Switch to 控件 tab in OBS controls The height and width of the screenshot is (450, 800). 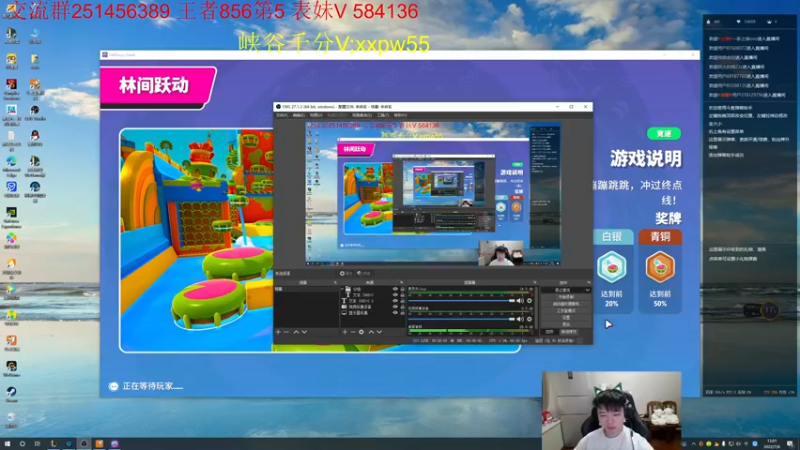tap(549, 332)
